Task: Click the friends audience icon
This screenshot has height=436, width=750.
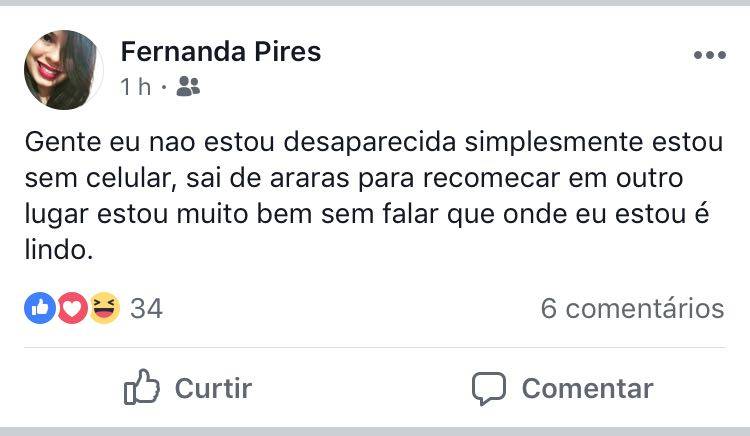Action: click(188, 88)
